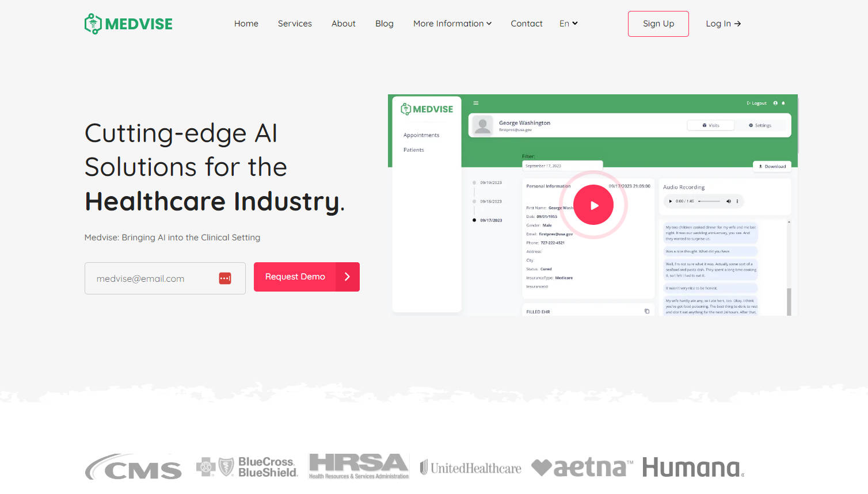Open the Blog link
This screenshot has height=494, width=868.
click(384, 24)
